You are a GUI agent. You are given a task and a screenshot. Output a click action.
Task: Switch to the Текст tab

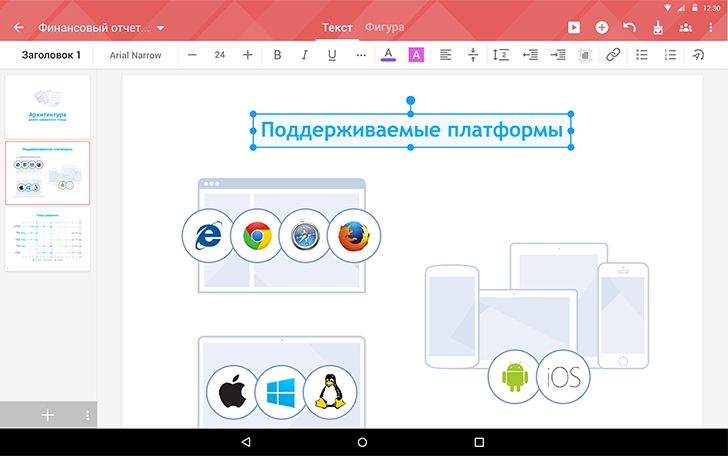pos(337,28)
